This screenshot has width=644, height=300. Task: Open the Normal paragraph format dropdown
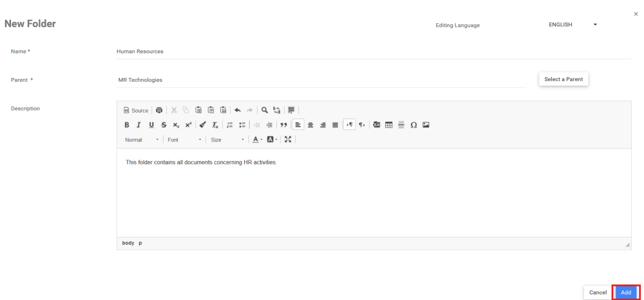(x=142, y=140)
